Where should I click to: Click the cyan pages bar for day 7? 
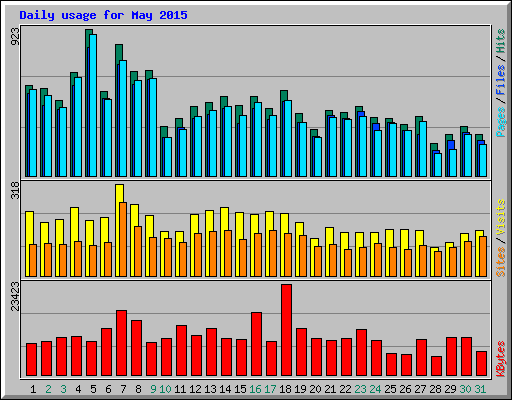tap(123, 118)
